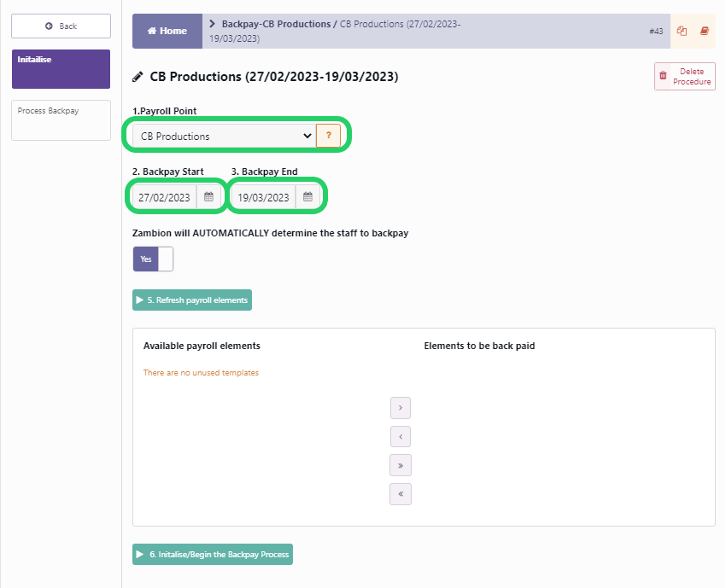This screenshot has height=588, width=726.
Task: Click the single right-arrow to move an element
Action: (x=401, y=408)
